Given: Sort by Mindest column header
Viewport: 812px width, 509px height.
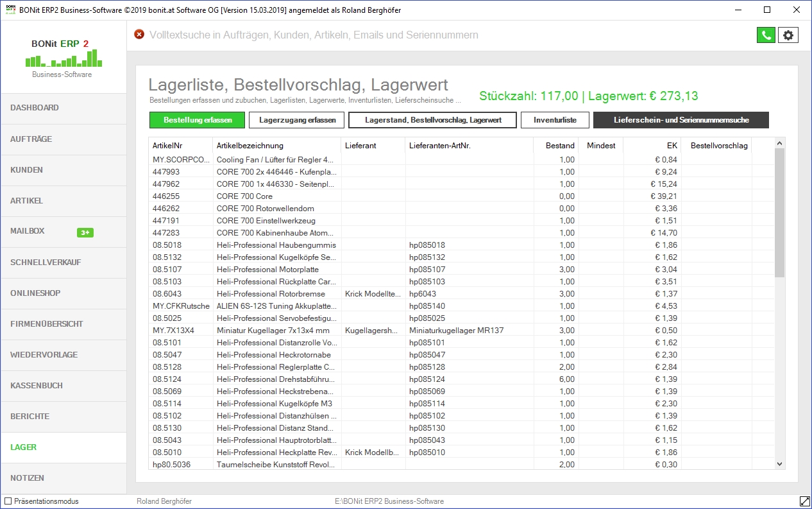Looking at the screenshot, I should (x=601, y=146).
